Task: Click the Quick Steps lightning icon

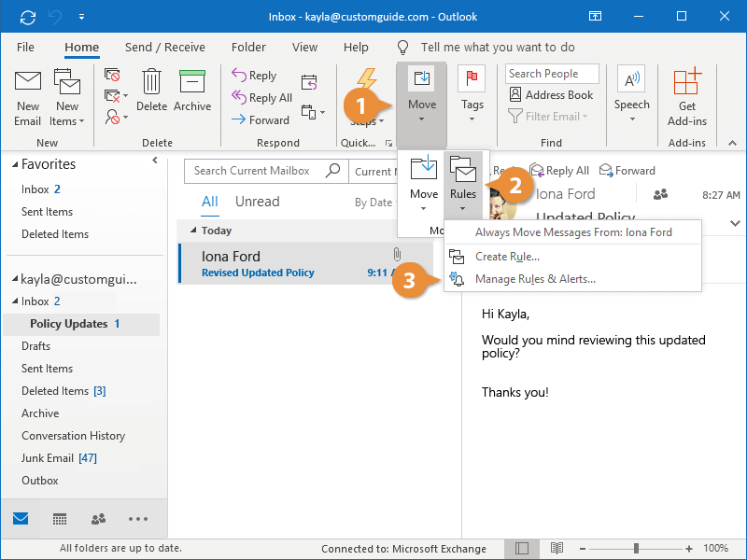Action: tap(366, 78)
